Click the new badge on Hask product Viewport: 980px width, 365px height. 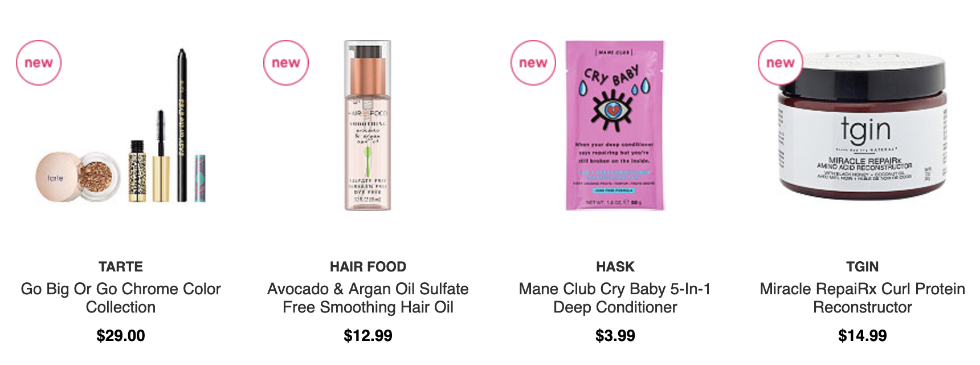[533, 63]
